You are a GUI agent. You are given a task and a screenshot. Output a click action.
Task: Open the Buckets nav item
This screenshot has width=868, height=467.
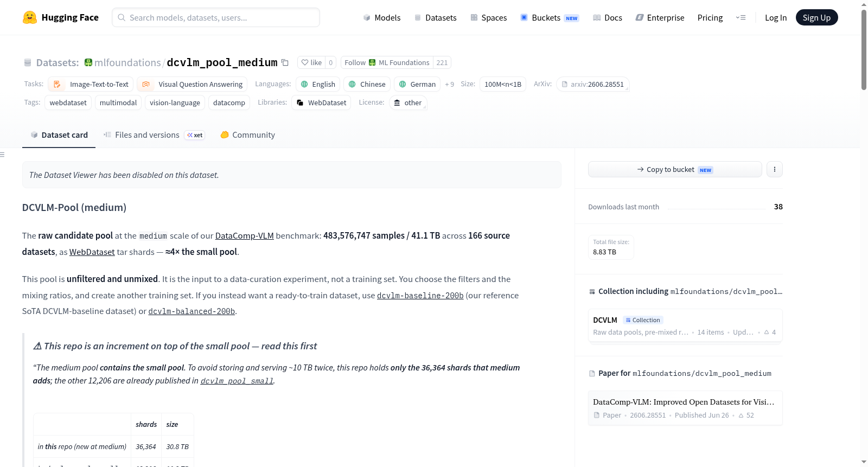tap(550, 17)
